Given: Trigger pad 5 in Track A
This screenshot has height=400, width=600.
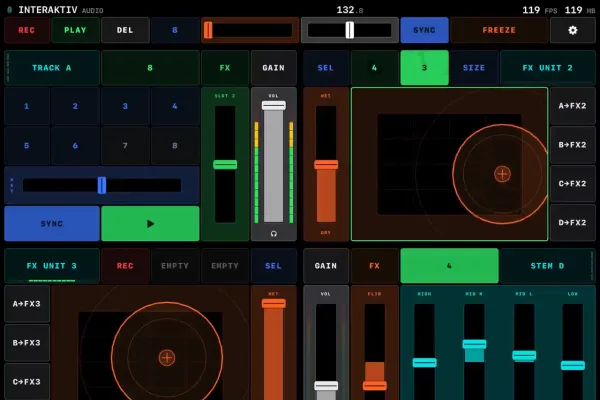Looking at the screenshot, I should (x=27, y=145).
